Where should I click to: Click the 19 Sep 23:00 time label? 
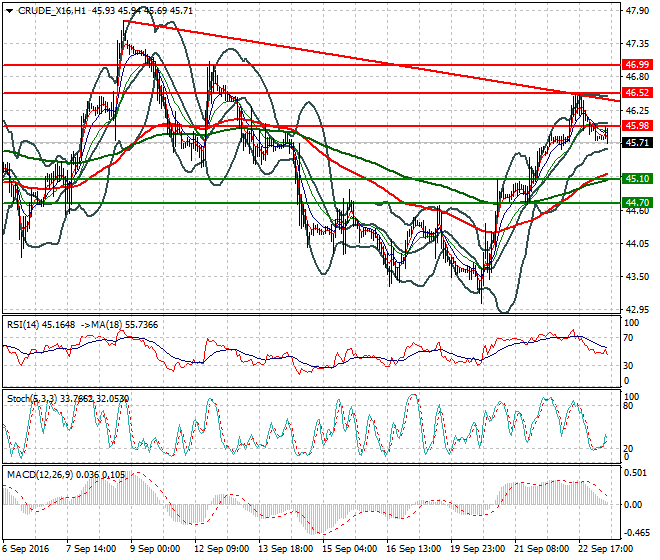(478, 549)
